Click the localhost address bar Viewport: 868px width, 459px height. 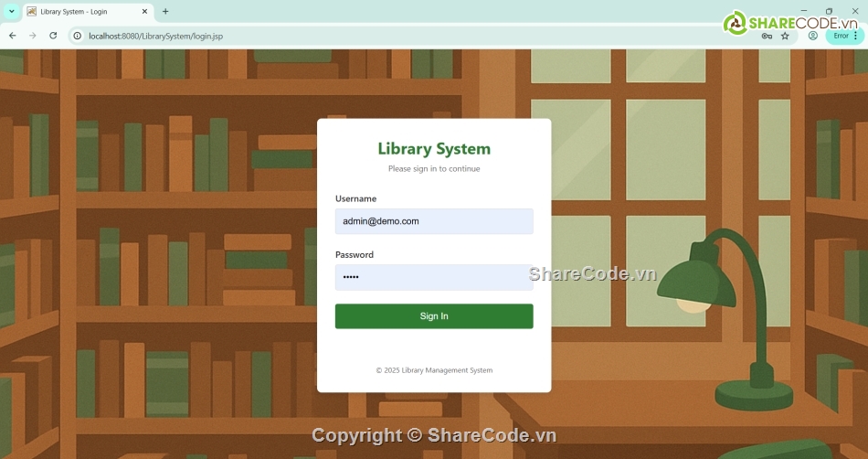(x=365, y=36)
